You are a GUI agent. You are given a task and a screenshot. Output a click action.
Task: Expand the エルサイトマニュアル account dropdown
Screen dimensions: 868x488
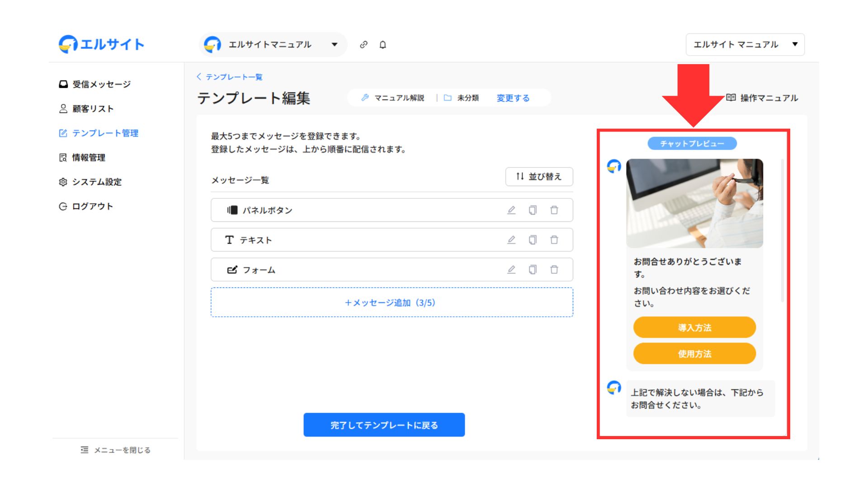(x=335, y=45)
